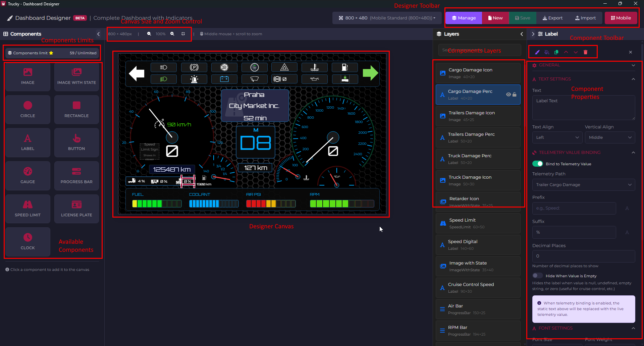Move layer up with the up arrow
Image resolution: width=644 pixels, height=346 pixels.
(566, 52)
